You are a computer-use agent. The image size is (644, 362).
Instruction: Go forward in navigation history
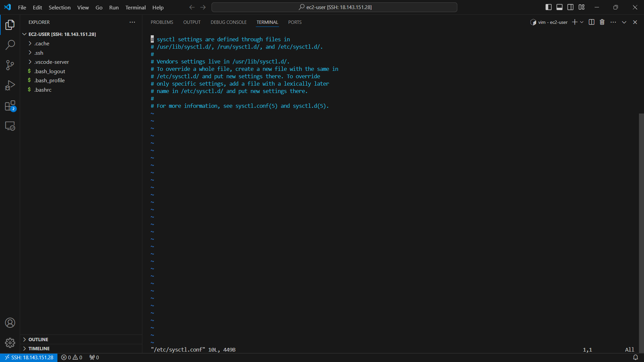click(x=203, y=7)
